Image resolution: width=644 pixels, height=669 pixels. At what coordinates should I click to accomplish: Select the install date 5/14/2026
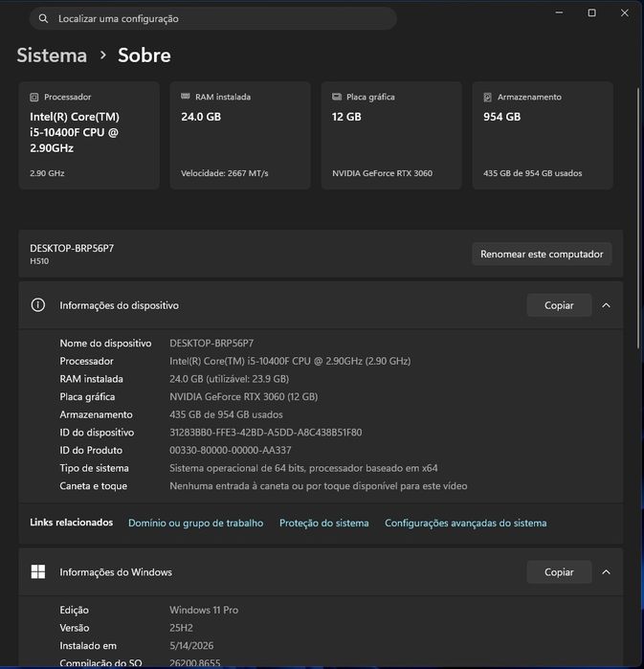point(191,645)
